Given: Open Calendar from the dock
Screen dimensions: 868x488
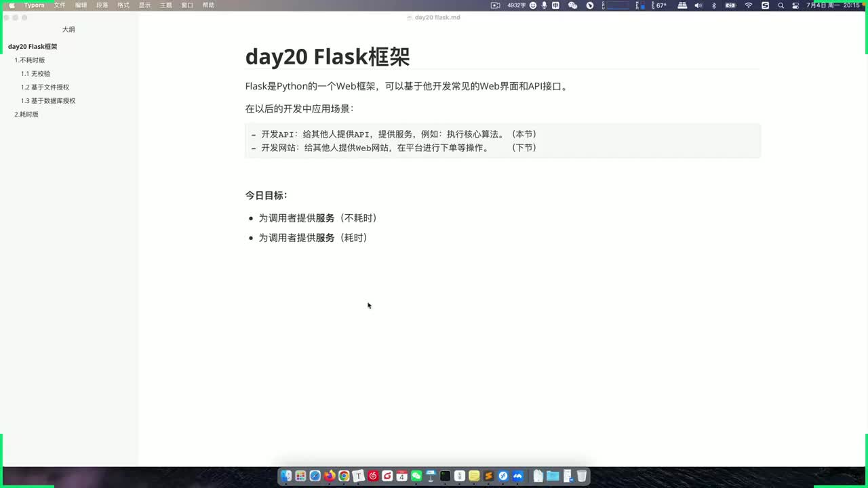Looking at the screenshot, I should click(402, 476).
